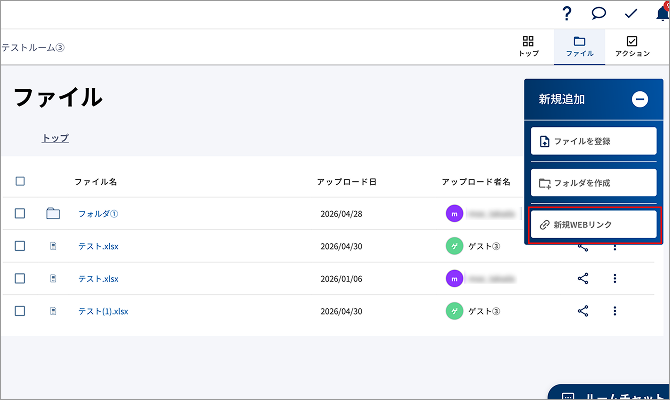Viewport: 670px width, 400px height.
Task: Toggle the select-all checkbox in header
Action: point(20,181)
